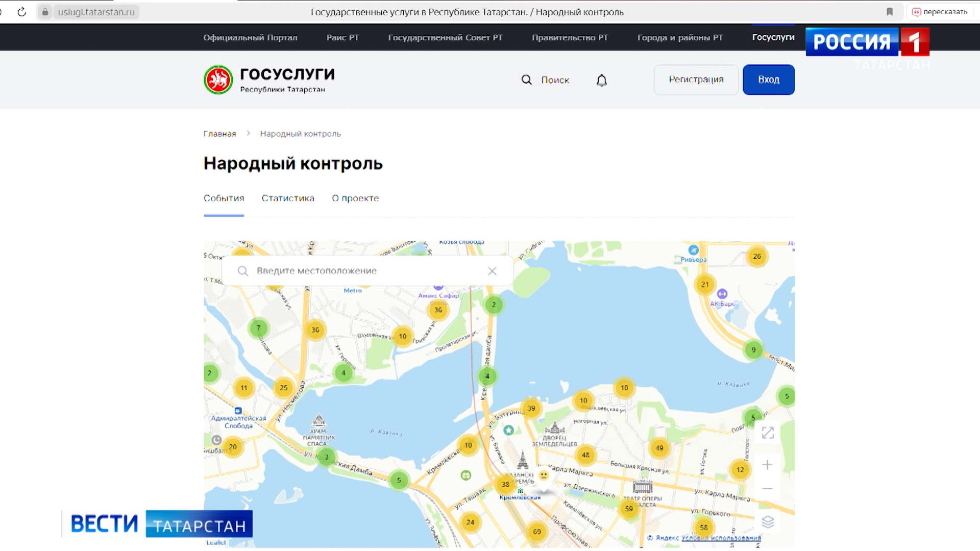980x551 pixels.
Task: Click the Регистрация button
Action: coord(696,80)
